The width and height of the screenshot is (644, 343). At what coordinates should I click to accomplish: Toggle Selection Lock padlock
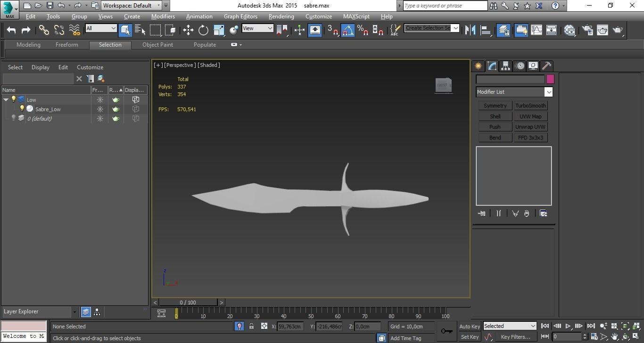click(x=251, y=326)
